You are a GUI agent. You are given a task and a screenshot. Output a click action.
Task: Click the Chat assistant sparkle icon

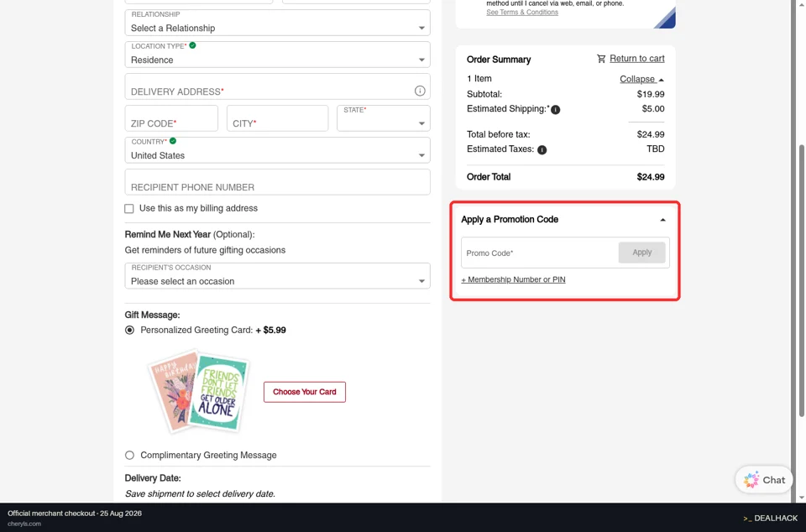[751, 480]
